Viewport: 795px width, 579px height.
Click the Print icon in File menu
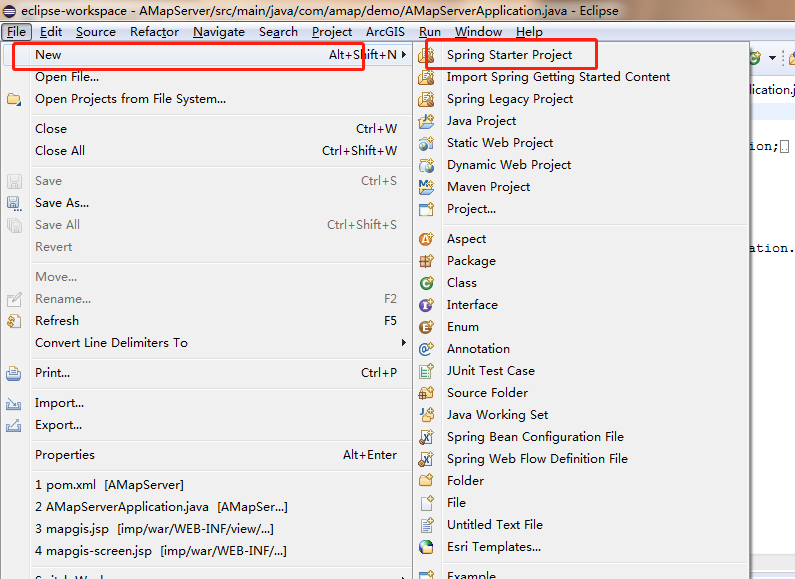[14, 373]
